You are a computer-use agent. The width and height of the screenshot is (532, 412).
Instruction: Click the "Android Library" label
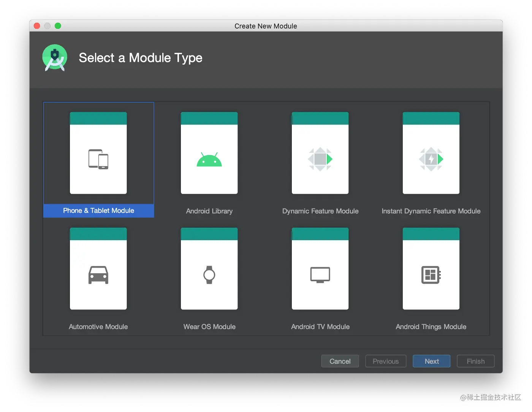pyautogui.click(x=209, y=211)
